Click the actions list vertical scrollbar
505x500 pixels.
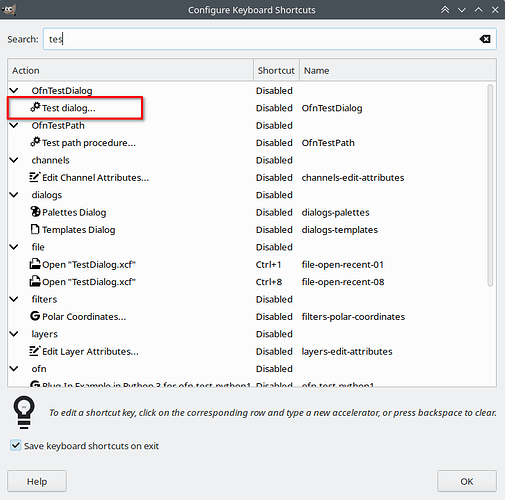coord(490,185)
